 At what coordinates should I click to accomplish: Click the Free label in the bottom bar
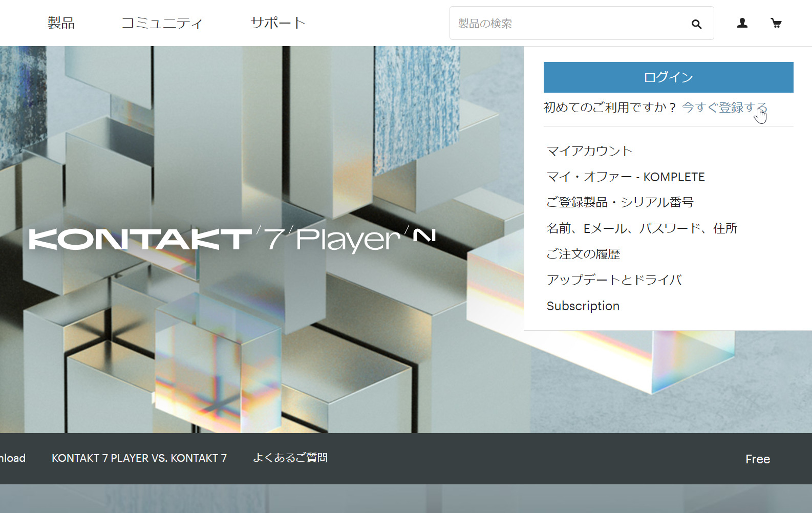tap(758, 459)
